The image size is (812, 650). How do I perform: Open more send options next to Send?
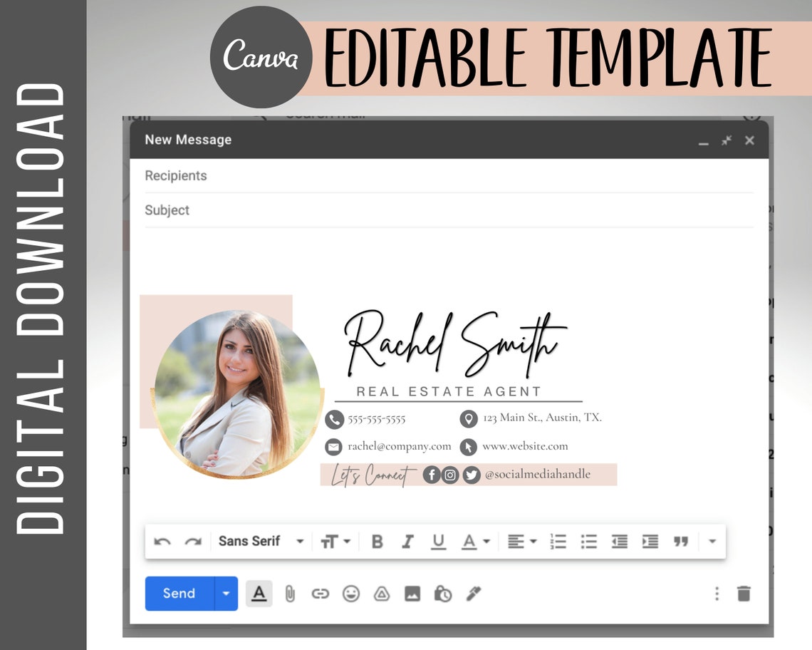pos(225,593)
